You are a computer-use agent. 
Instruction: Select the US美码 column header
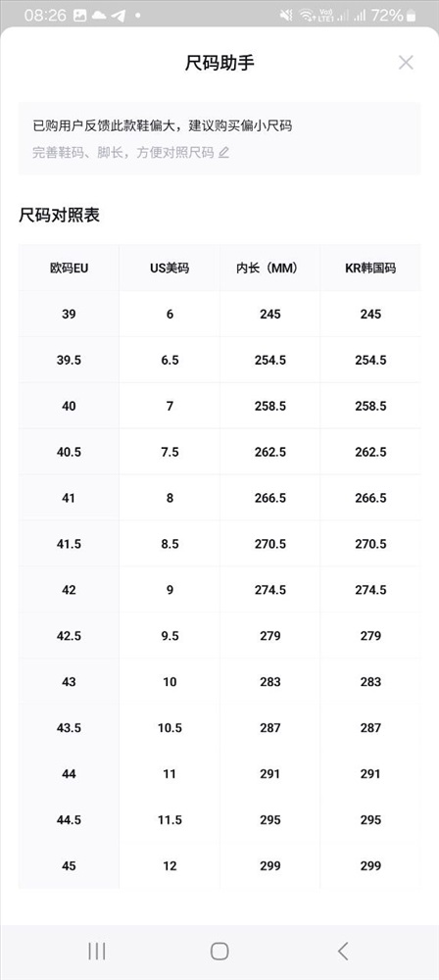[x=170, y=269]
